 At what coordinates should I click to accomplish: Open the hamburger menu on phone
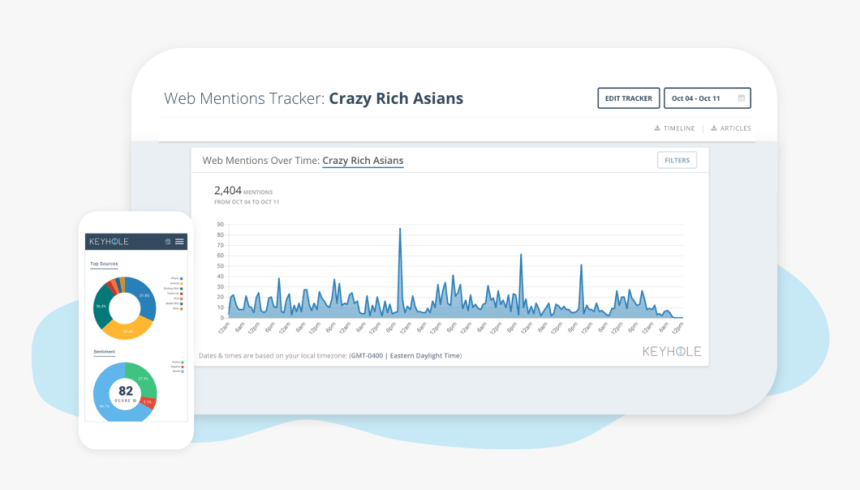point(179,241)
